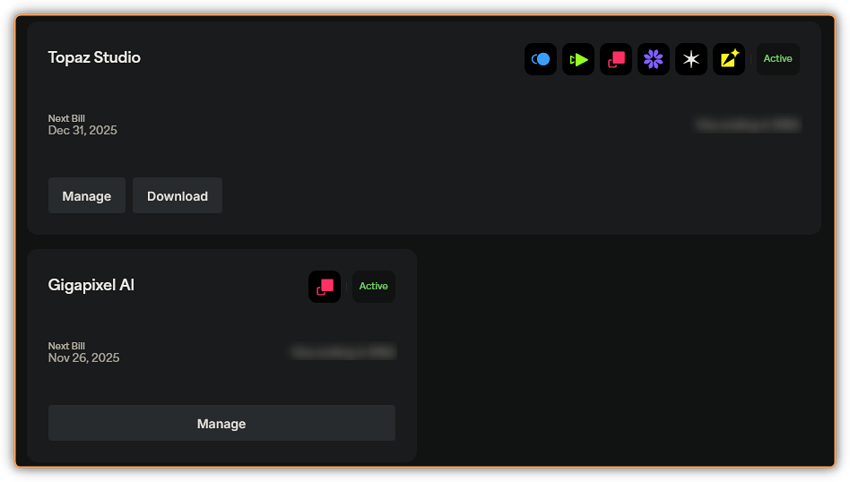Click the Gigapixel AI heading

(91, 285)
